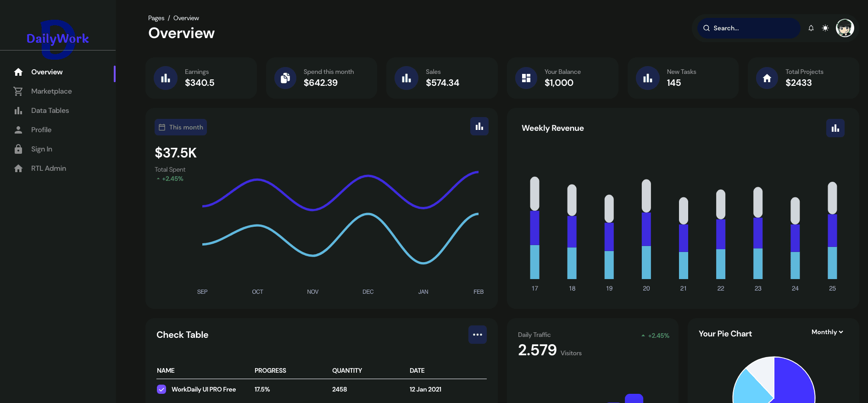Click the Overview home icon in sidebar
The height and width of the screenshot is (403, 868).
[x=18, y=72]
